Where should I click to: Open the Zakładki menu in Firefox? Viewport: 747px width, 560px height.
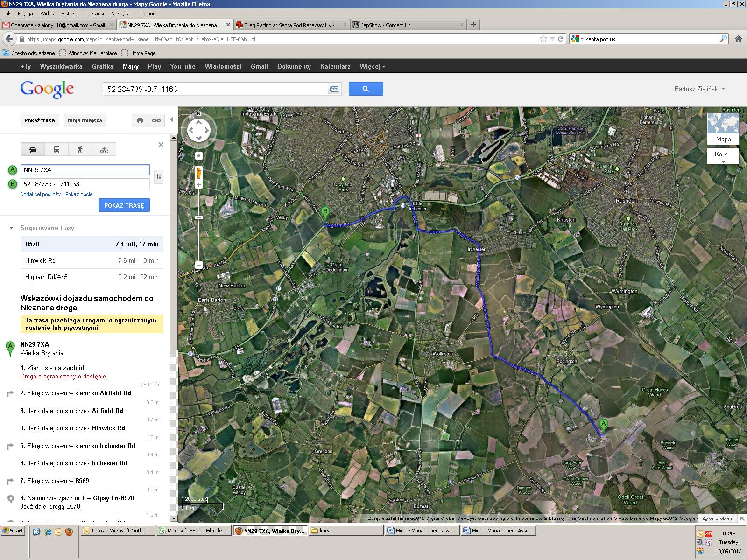click(x=95, y=14)
